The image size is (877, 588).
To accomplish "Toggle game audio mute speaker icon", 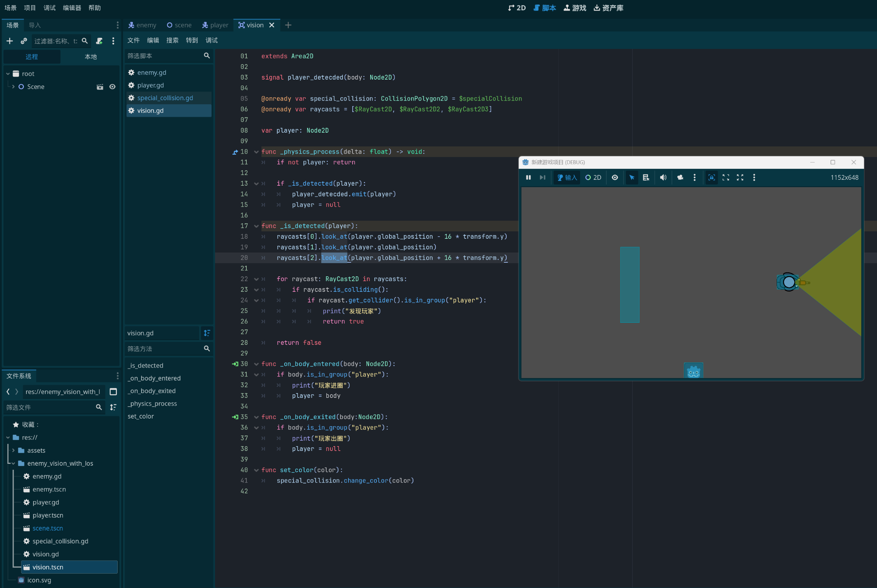I will point(663,177).
